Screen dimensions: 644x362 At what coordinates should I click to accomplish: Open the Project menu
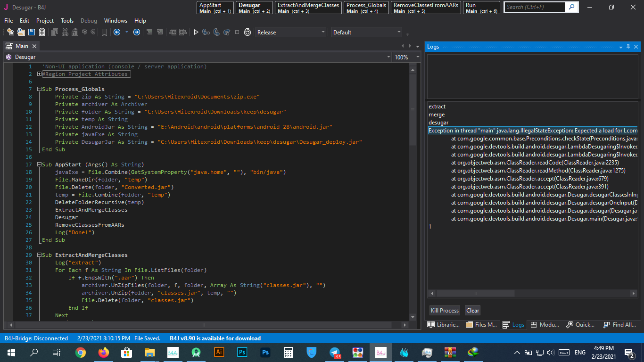coord(45,20)
